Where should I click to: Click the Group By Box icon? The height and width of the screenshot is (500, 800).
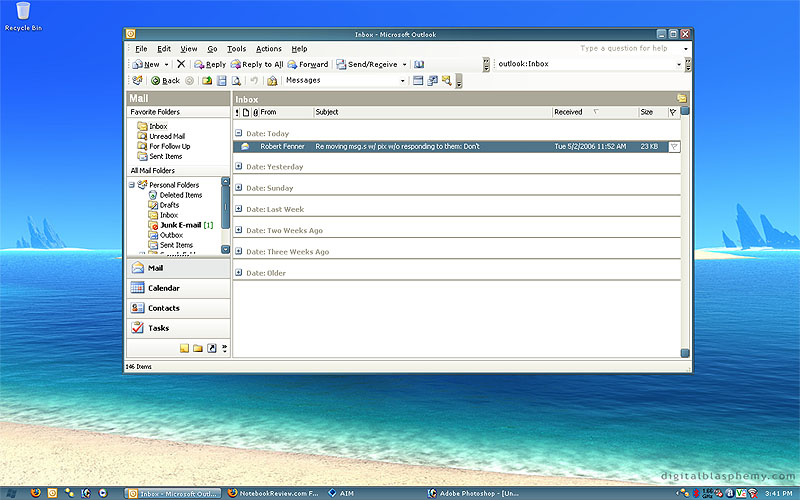click(x=418, y=81)
